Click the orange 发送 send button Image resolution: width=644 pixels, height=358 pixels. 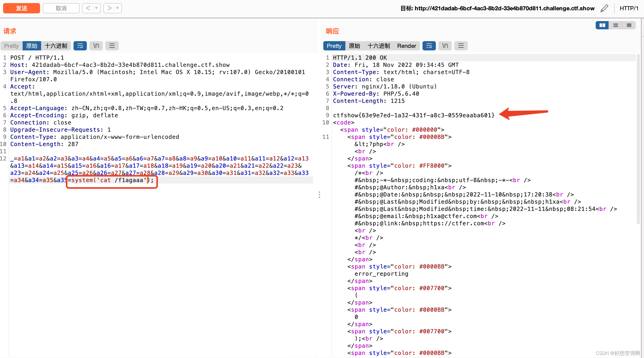point(22,8)
